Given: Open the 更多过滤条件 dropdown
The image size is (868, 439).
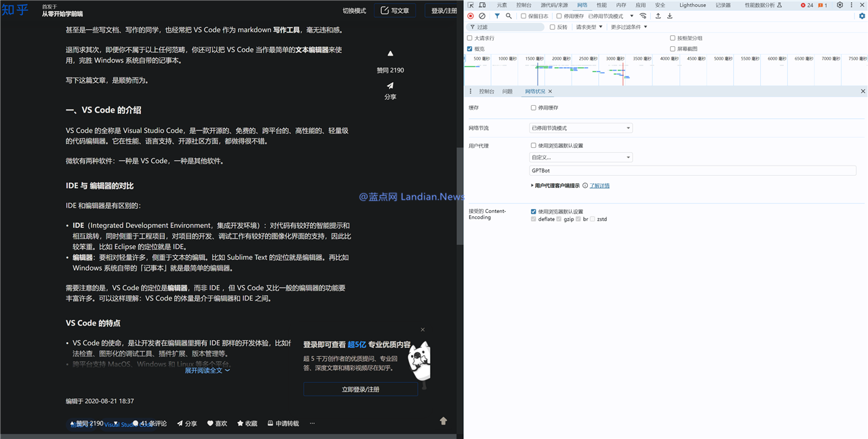Looking at the screenshot, I should tap(629, 27).
